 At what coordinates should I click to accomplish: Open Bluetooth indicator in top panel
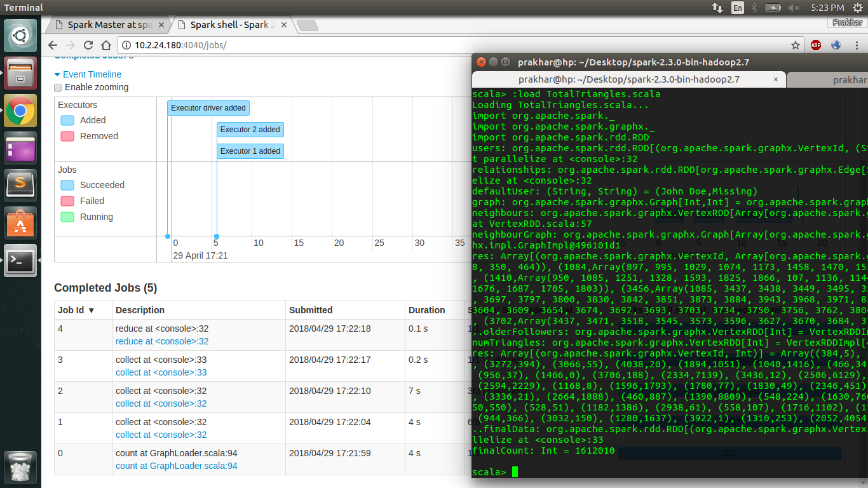(x=755, y=8)
